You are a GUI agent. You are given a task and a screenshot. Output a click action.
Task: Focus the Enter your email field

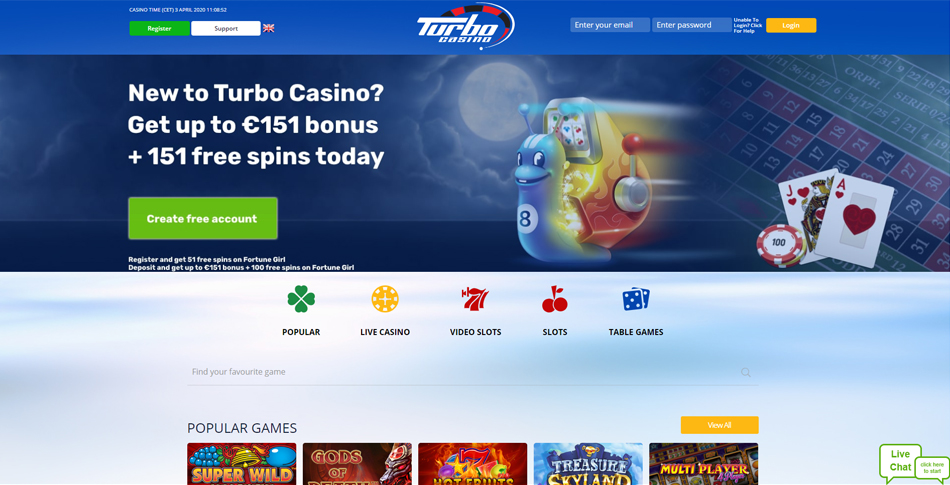(x=610, y=25)
